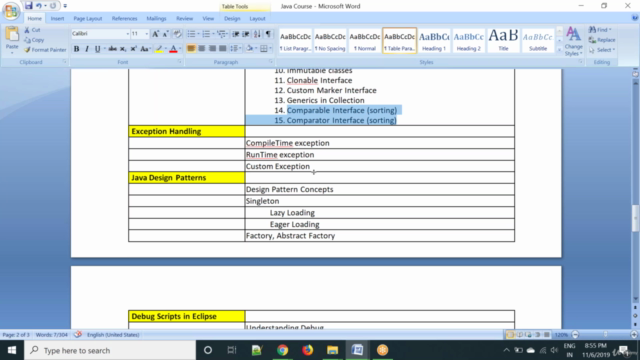Apply bulleted list
This screenshot has height=360, width=640.
[x=191, y=34]
